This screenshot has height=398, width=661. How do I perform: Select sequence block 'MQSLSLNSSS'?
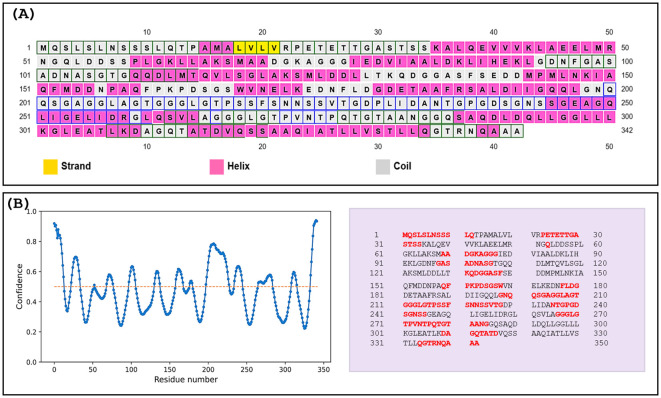(426, 235)
